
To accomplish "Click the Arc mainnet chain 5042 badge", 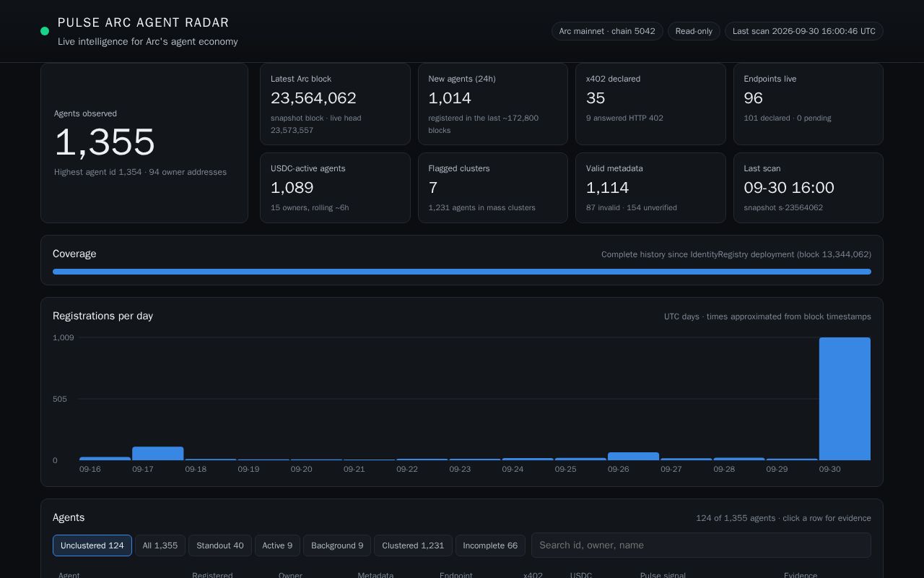I will 607,31.
